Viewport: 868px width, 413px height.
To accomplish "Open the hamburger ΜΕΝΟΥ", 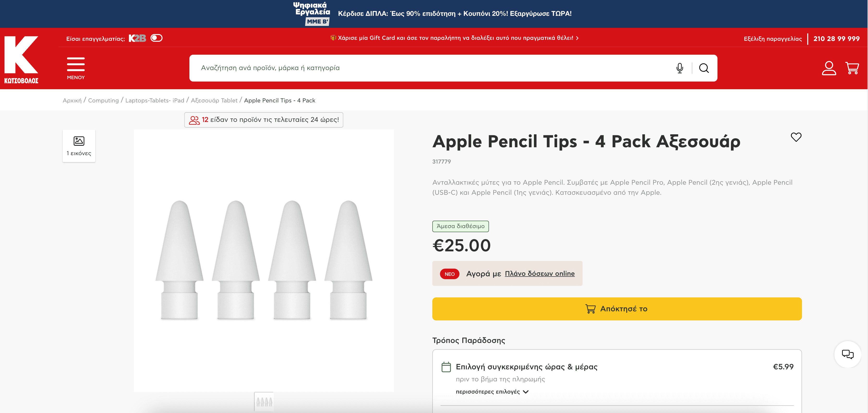I will tap(76, 68).
